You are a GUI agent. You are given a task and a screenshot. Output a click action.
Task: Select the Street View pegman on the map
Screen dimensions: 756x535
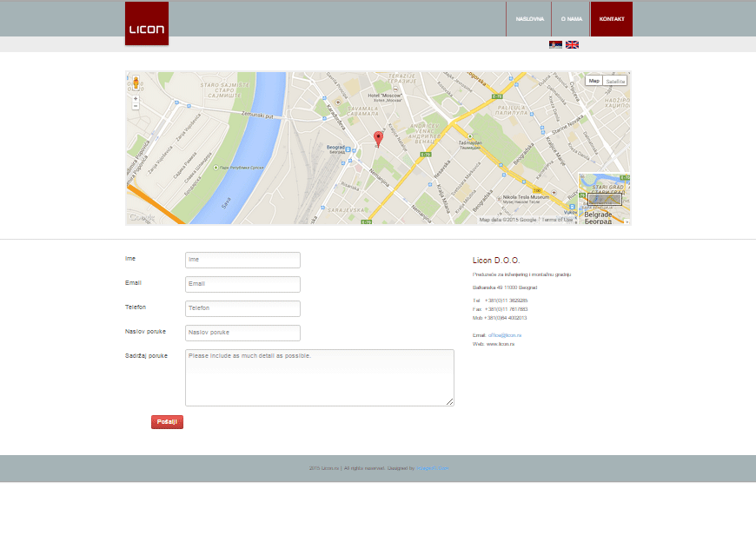click(136, 83)
